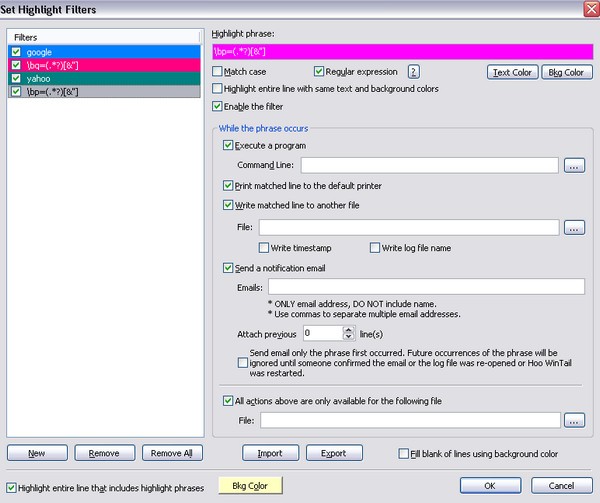Enable Fill blank of lines using background color
The image size is (600, 503).
(x=403, y=453)
